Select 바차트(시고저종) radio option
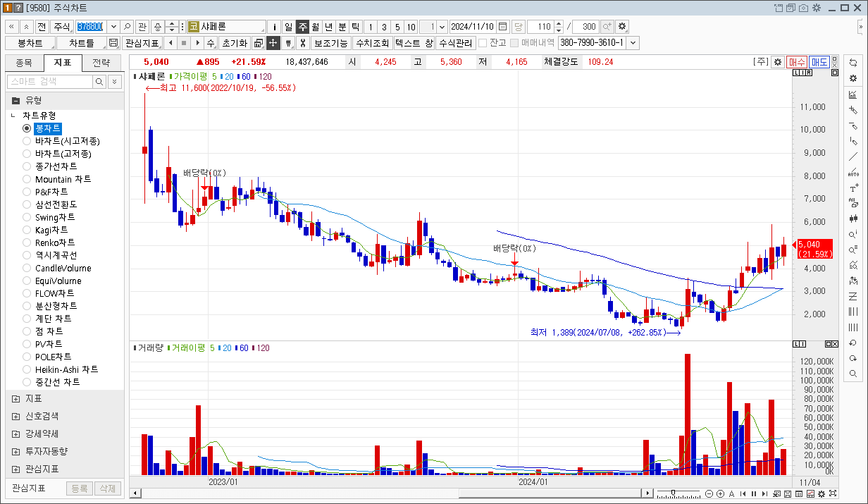The height and width of the screenshot is (504, 868). pyautogui.click(x=27, y=141)
